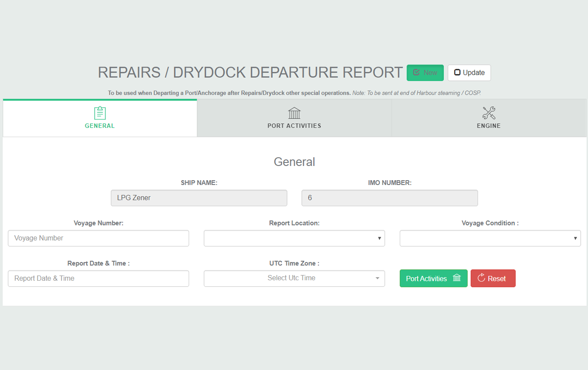Switch to the PORT ACTIVITIES tab

pyautogui.click(x=294, y=126)
